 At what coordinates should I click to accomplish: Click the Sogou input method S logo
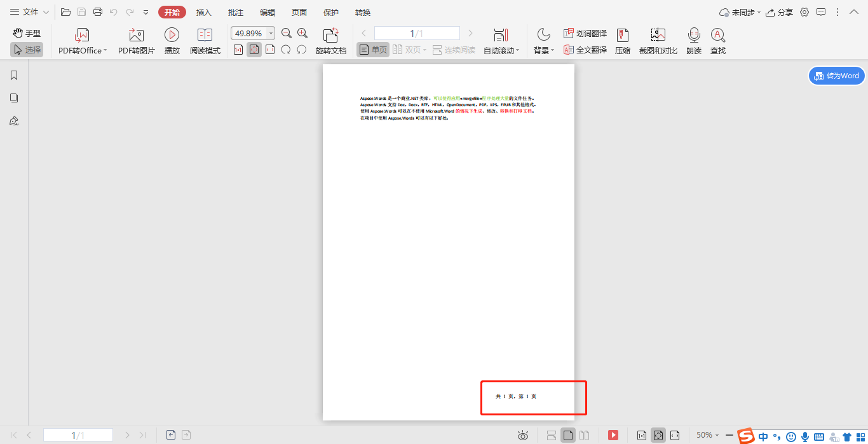pos(746,436)
